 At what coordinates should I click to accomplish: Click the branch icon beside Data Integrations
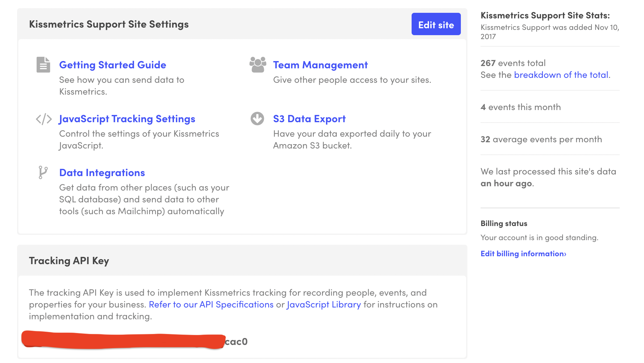coord(43,172)
